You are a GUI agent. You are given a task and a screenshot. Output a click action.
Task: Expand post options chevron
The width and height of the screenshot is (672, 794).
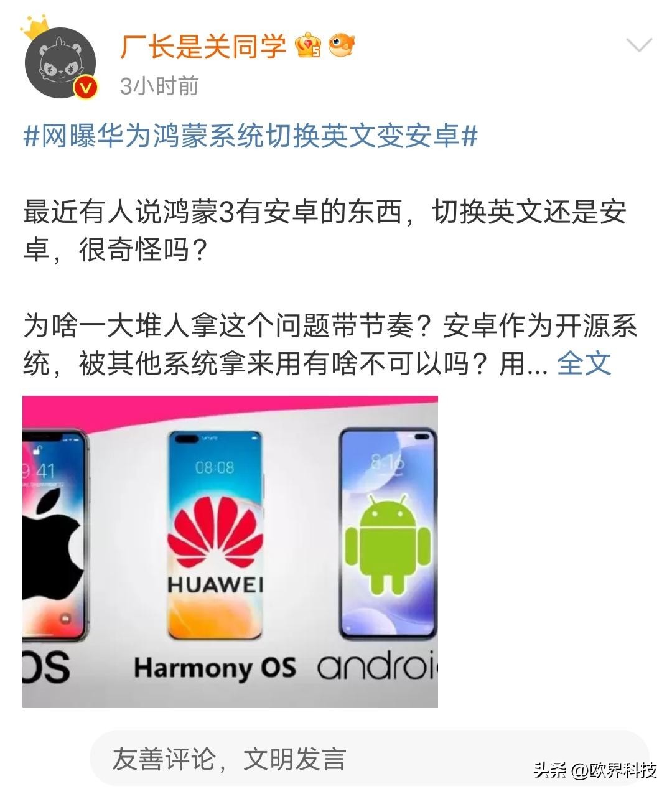click(639, 45)
